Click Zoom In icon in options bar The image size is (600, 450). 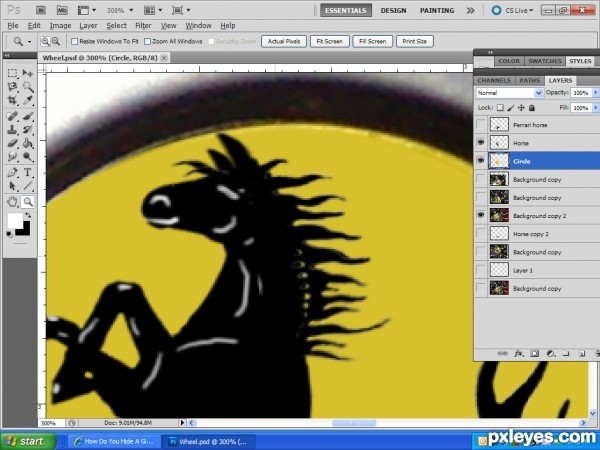pos(45,41)
